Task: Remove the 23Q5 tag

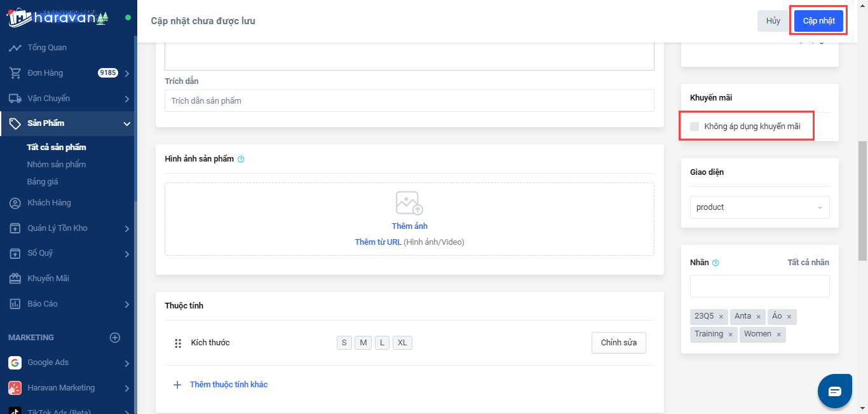Action: tap(721, 317)
